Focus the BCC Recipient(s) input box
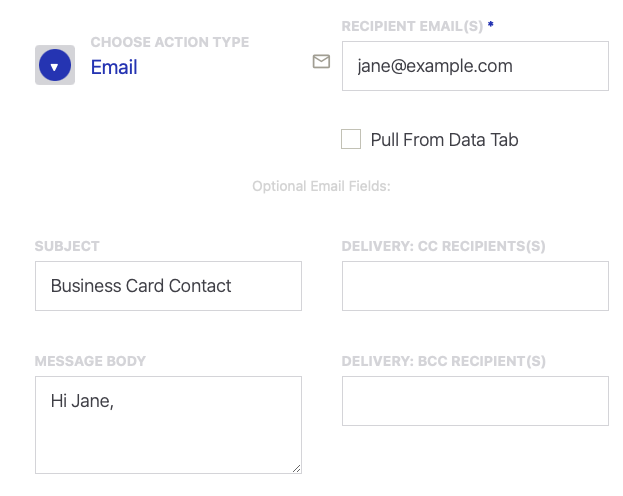Image resolution: width=623 pixels, height=496 pixels. tap(475, 401)
